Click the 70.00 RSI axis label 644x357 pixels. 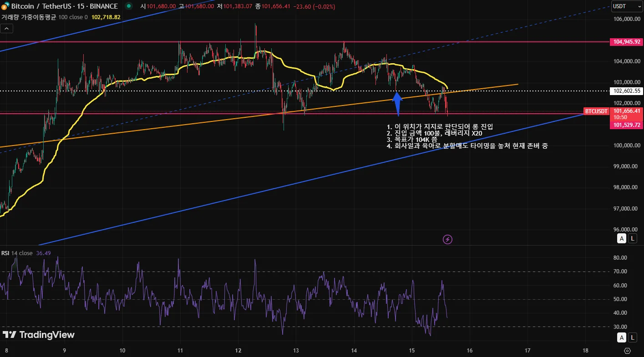(x=620, y=272)
